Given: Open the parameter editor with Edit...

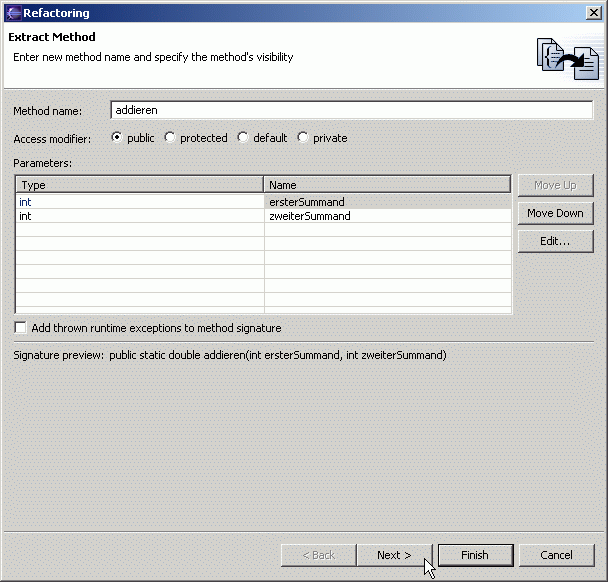Looking at the screenshot, I should click(555, 241).
